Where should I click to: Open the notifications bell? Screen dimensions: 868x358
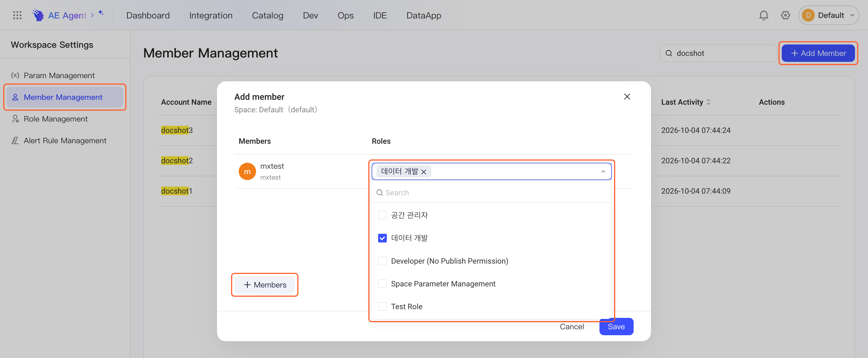click(764, 15)
